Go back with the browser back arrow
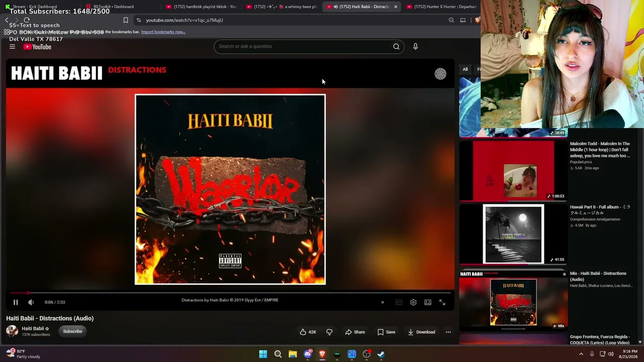The height and width of the screenshot is (362, 644). [x=7, y=20]
